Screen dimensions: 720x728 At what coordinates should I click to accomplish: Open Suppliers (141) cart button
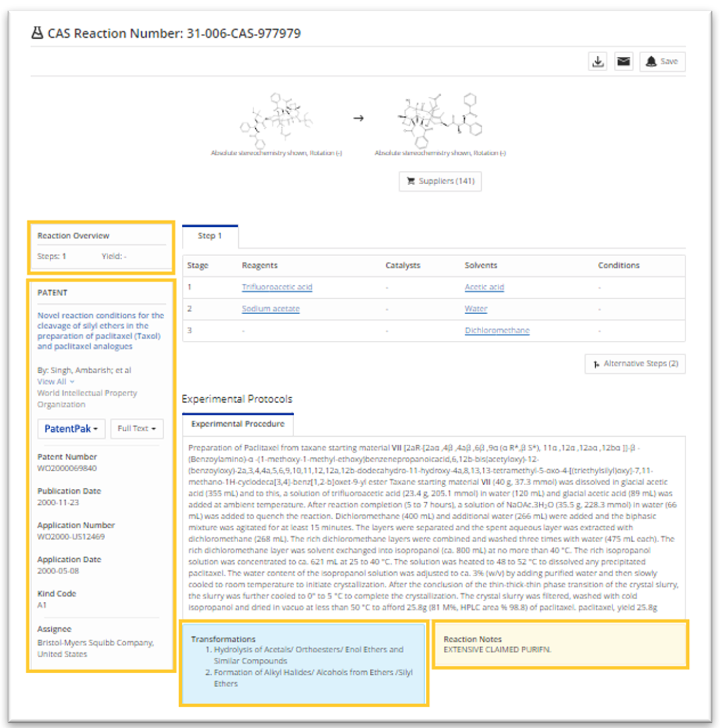point(440,181)
